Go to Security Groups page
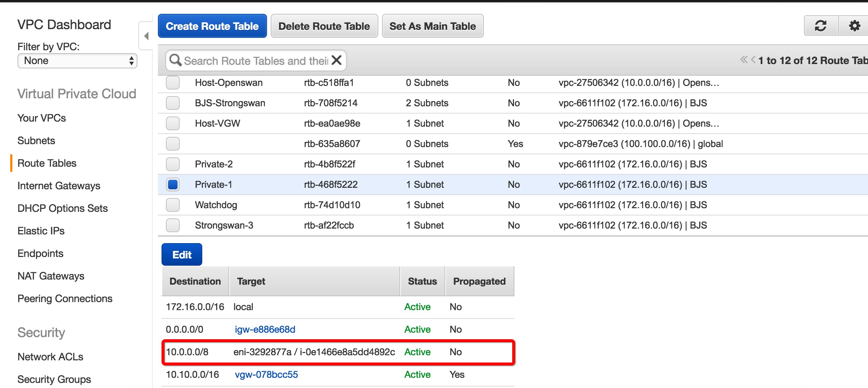The height and width of the screenshot is (388, 868). (x=54, y=379)
